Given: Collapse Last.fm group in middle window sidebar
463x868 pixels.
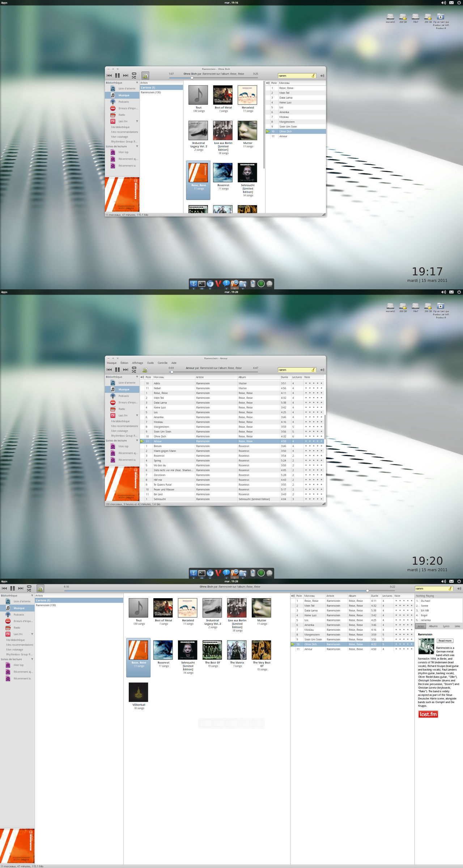Looking at the screenshot, I should [x=137, y=415].
